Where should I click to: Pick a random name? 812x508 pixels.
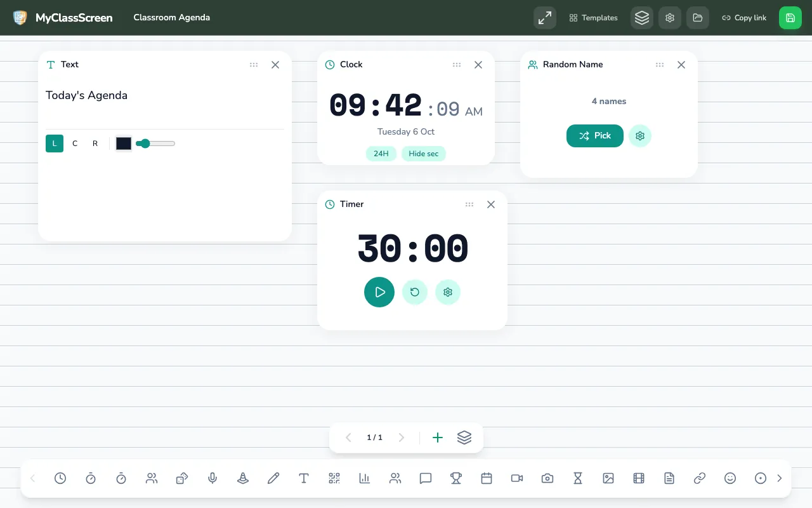pyautogui.click(x=595, y=136)
